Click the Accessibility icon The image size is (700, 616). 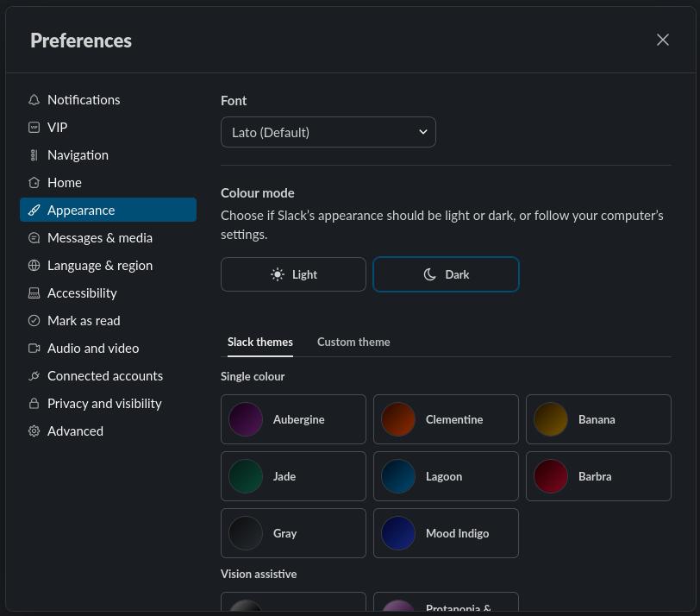[34, 293]
